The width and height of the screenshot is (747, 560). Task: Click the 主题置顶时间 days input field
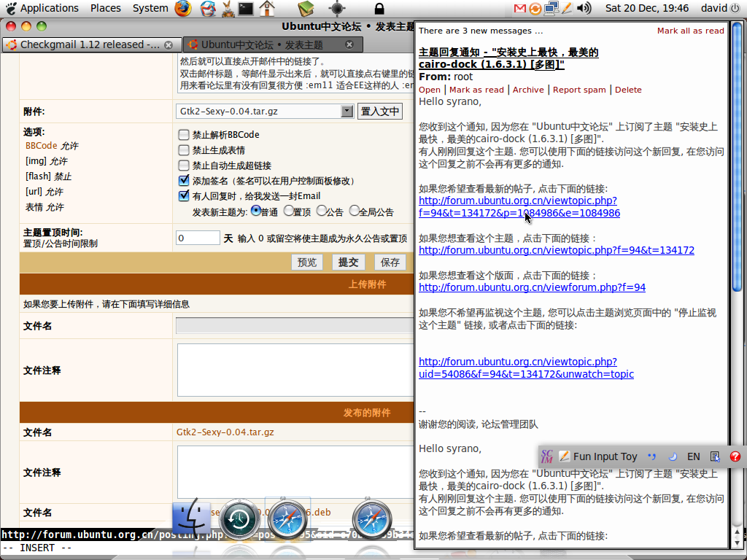pyautogui.click(x=198, y=238)
